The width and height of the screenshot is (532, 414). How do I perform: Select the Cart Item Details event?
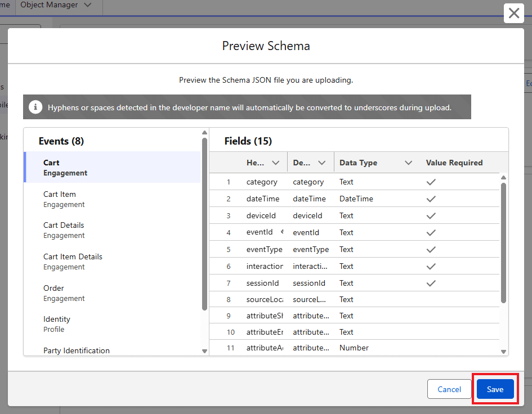[112, 262]
